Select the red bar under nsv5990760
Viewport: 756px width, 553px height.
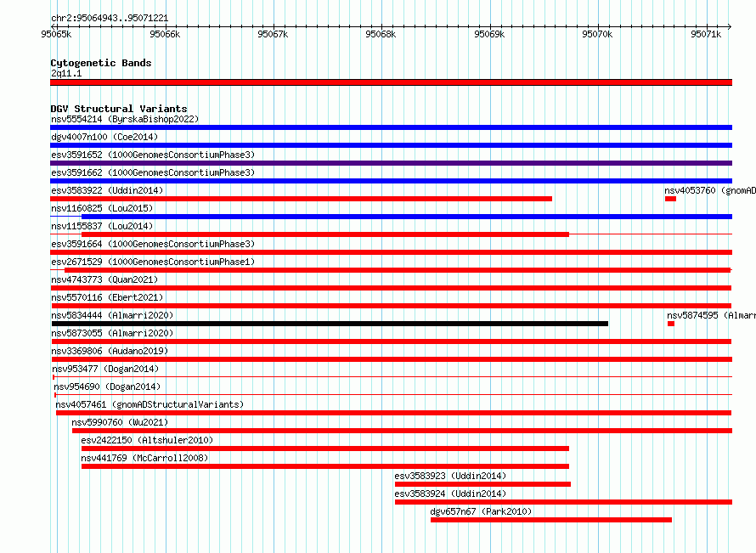pos(402,431)
